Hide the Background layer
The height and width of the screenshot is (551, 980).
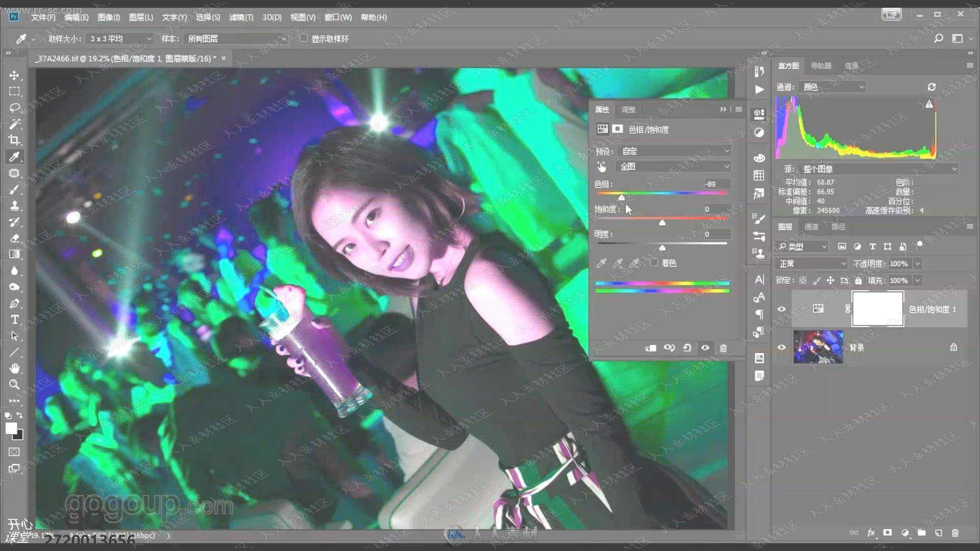pyautogui.click(x=781, y=347)
